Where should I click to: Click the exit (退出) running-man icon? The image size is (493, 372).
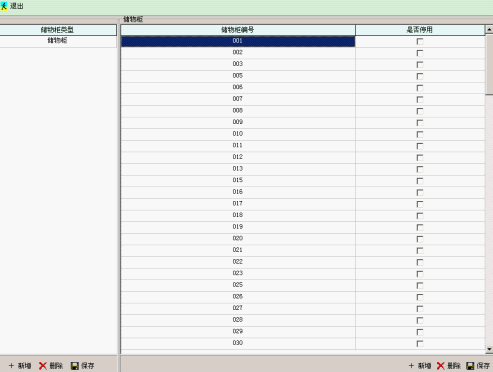tap(4, 6)
